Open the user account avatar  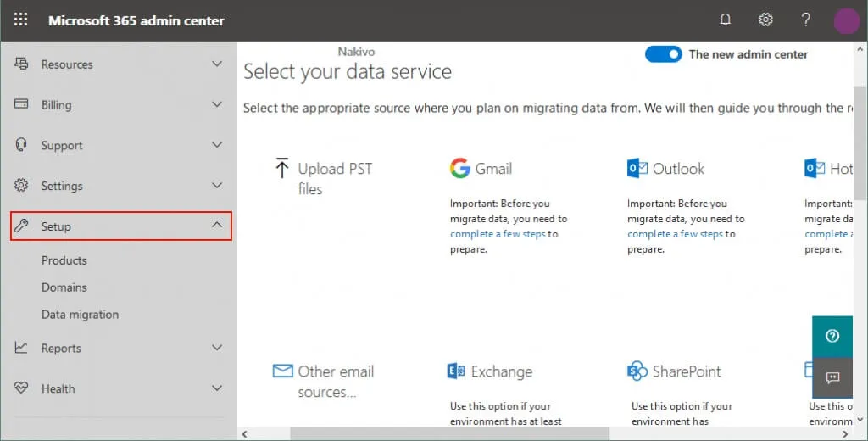point(846,20)
